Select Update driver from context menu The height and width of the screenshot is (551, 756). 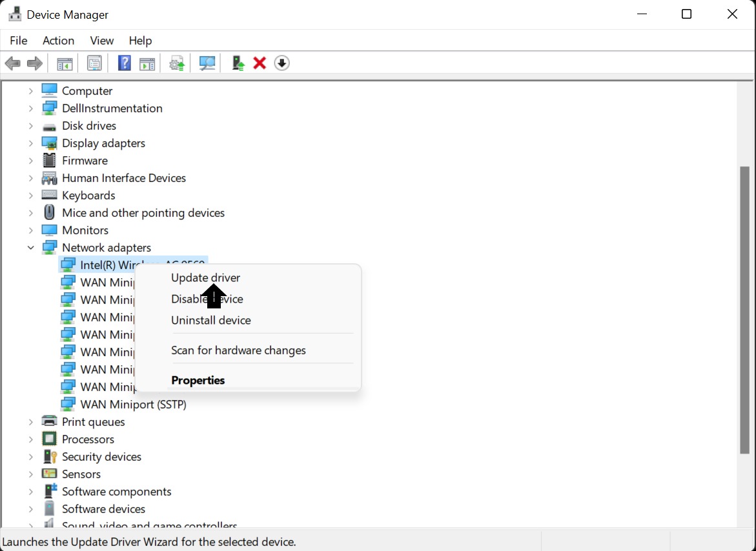coord(205,278)
